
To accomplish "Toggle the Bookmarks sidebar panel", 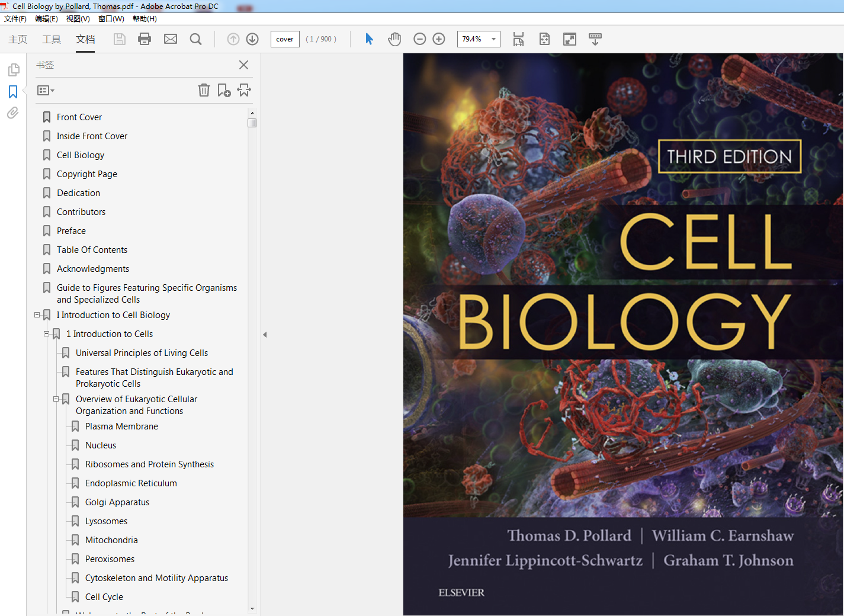I will tap(13, 92).
